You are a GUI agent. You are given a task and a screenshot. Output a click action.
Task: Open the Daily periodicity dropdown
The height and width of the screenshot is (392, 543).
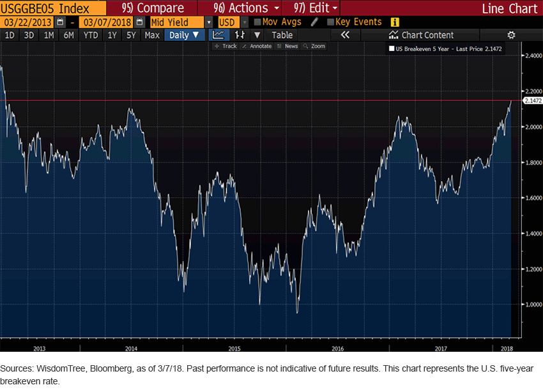(x=184, y=35)
